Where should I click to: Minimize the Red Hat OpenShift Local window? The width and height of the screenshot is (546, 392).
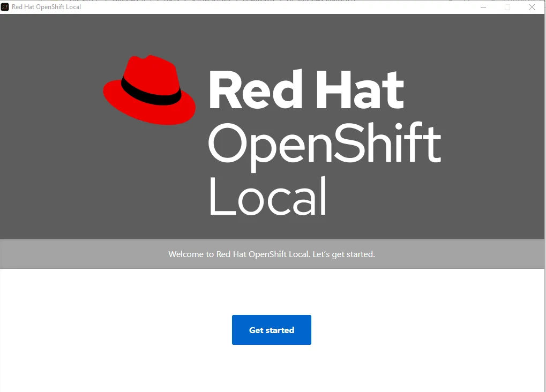pyautogui.click(x=483, y=7)
